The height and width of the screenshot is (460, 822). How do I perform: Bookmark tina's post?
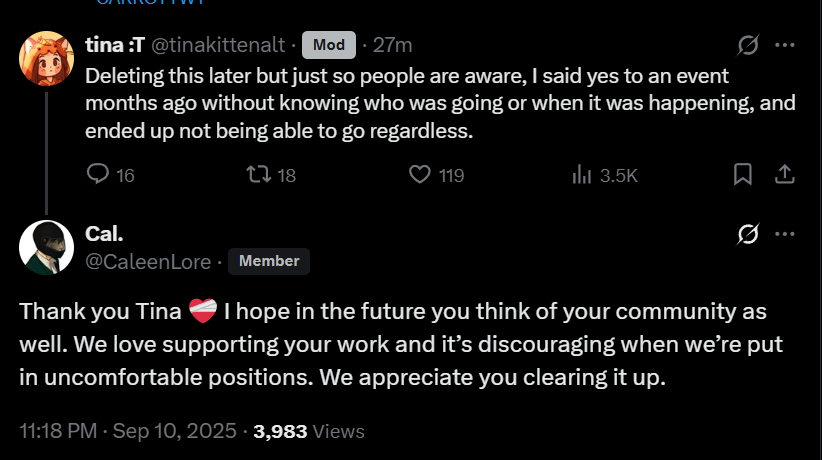pos(743,175)
